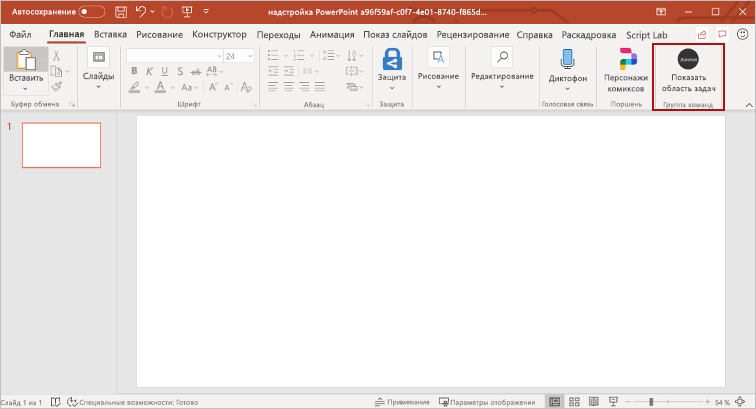Open the Script Lab tab
Viewport: 756px width, 409px height.
647,35
